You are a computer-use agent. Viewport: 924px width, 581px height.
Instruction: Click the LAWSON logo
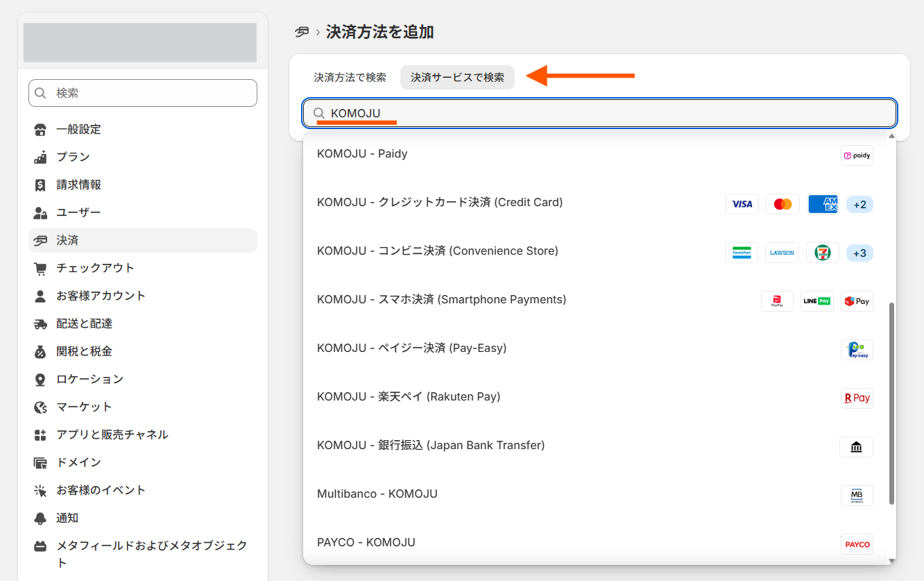pyautogui.click(x=782, y=253)
